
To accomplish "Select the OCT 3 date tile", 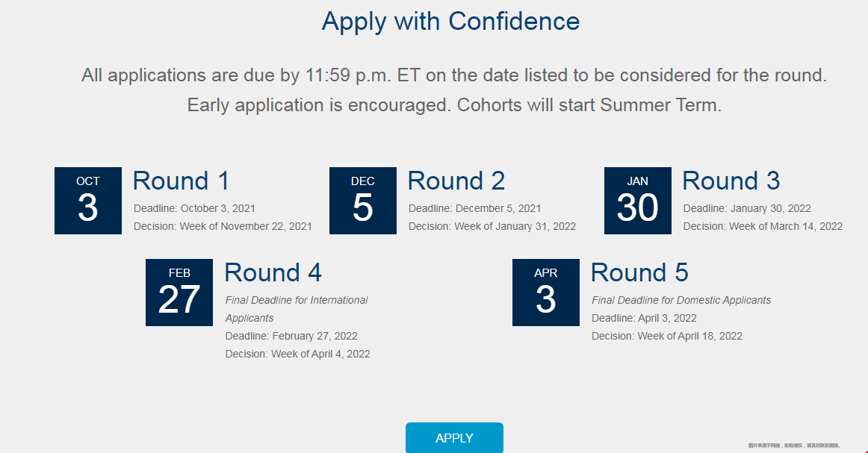I will [x=88, y=201].
